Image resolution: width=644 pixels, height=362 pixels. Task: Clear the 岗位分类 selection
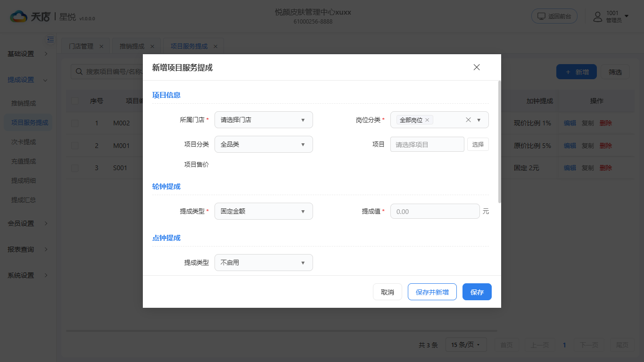[x=468, y=120]
